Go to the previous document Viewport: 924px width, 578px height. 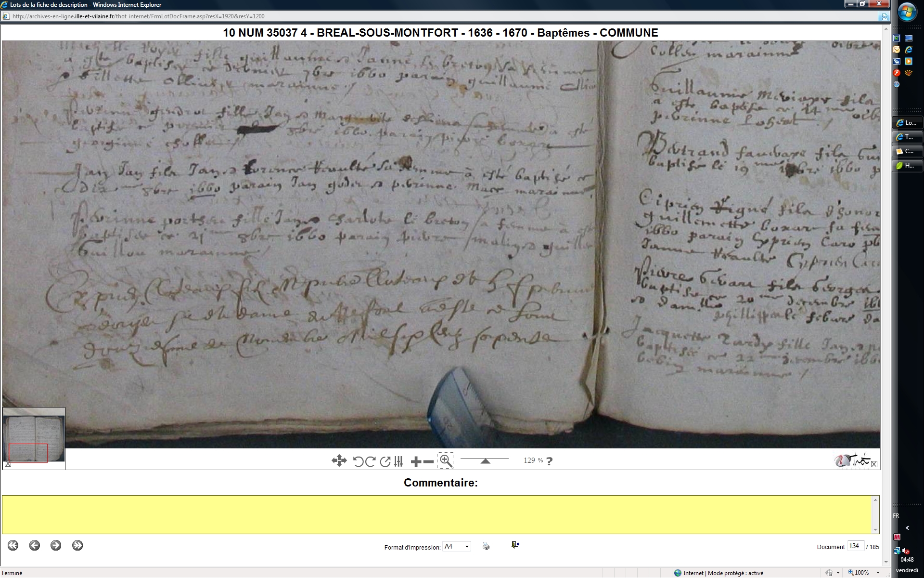tap(34, 545)
